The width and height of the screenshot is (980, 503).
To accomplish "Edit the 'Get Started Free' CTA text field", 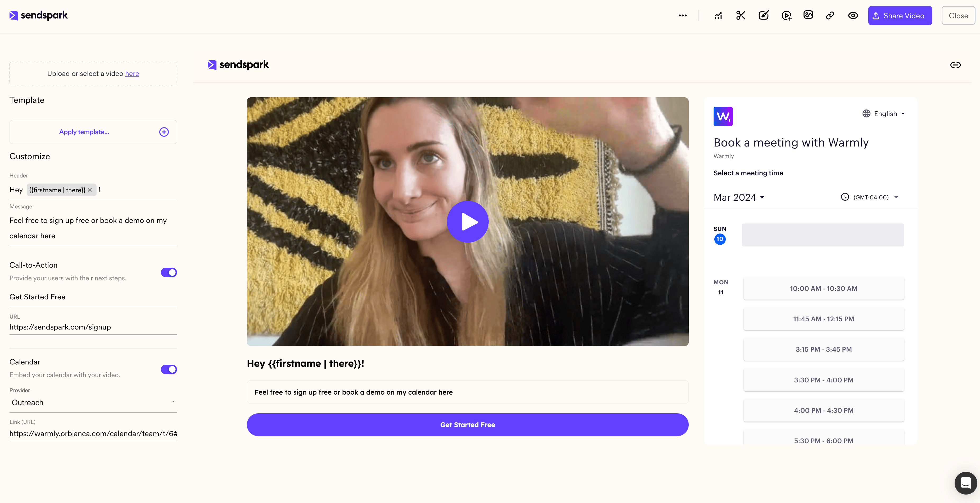I will [x=93, y=297].
